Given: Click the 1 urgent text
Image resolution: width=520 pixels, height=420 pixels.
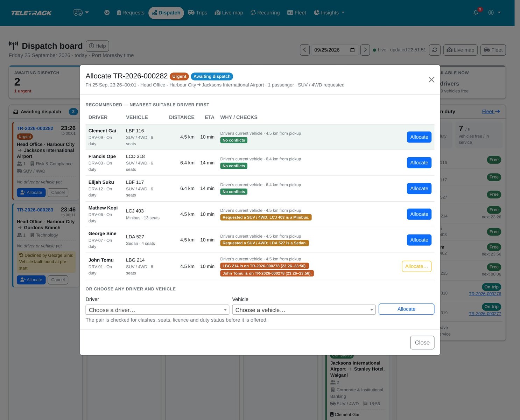Looking at the screenshot, I should pyautogui.click(x=23, y=91).
